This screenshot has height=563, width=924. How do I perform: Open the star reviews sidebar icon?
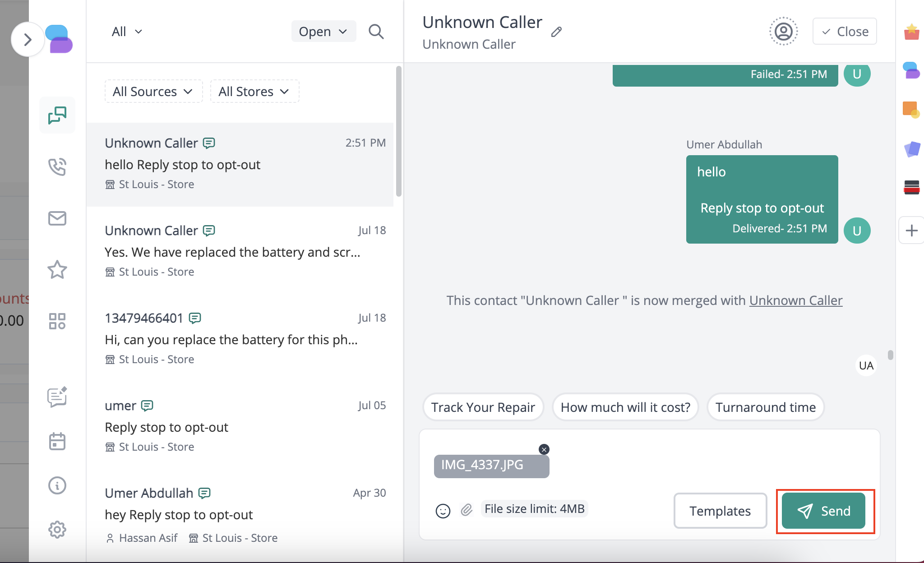pos(57,270)
